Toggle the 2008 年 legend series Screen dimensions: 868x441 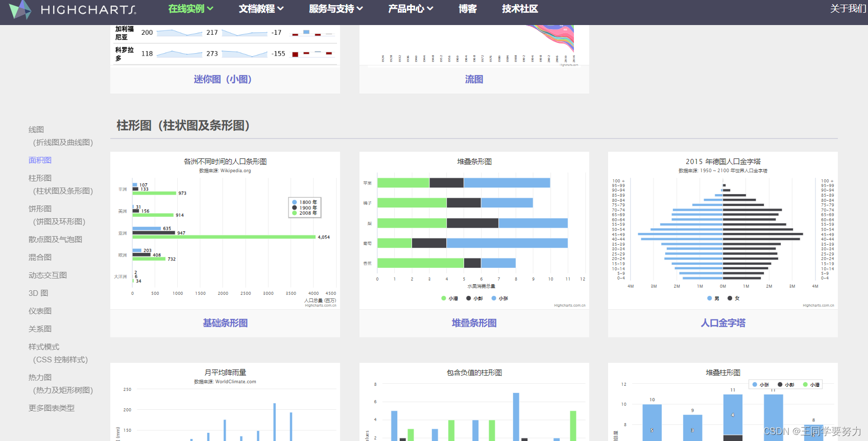(305, 213)
